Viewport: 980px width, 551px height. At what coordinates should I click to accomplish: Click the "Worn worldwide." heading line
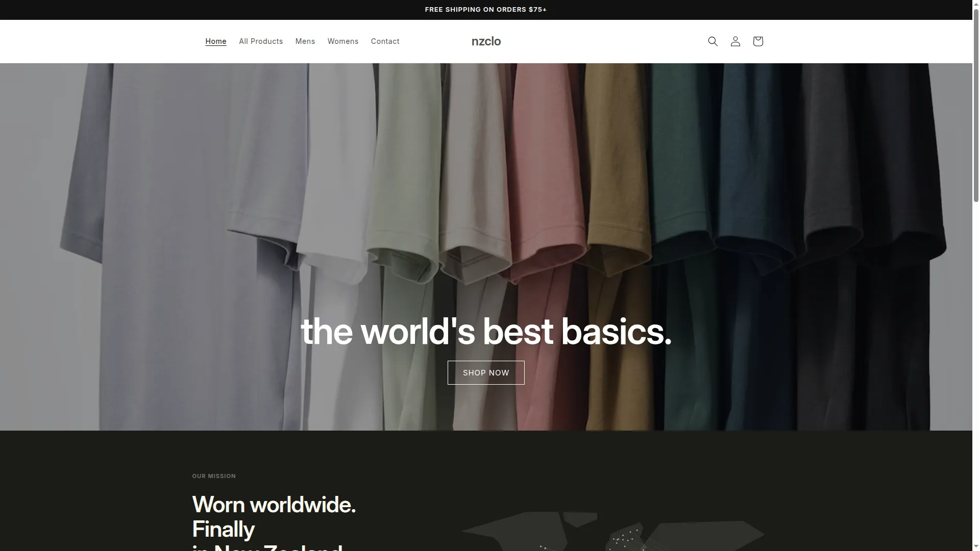[x=274, y=505]
